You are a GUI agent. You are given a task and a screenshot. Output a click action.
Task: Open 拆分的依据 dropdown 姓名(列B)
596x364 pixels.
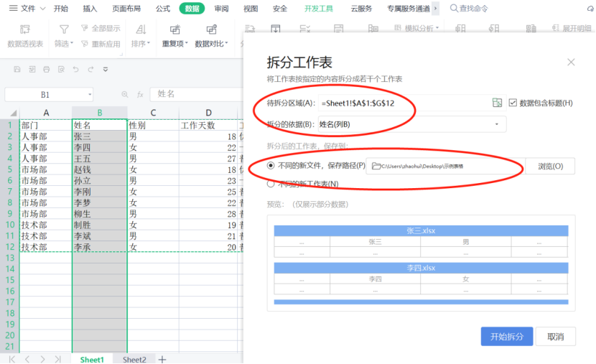click(x=412, y=124)
